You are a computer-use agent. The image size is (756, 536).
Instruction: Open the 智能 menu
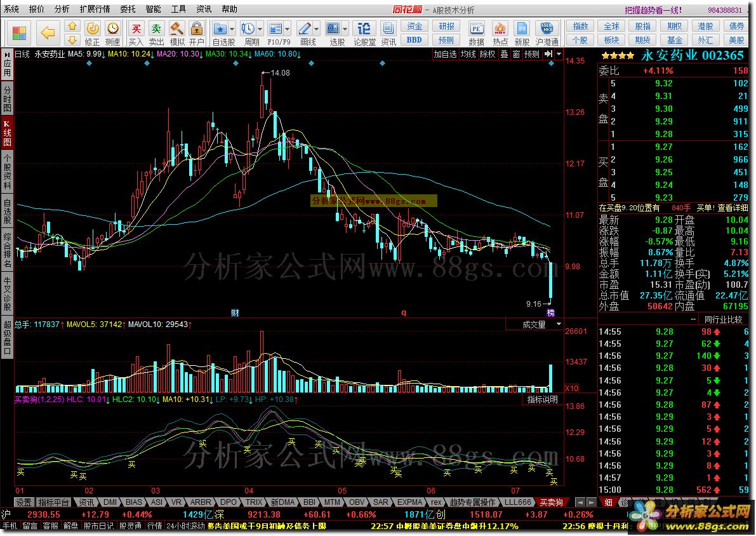[154, 9]
